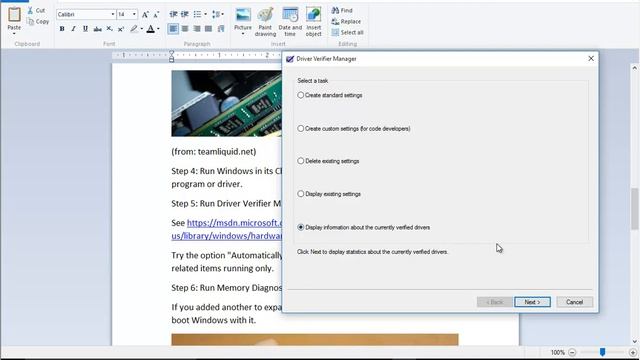The height and width of the screenshot is (360, 640).
Task: Click the line spacing icon
Action: click(216, 15)
